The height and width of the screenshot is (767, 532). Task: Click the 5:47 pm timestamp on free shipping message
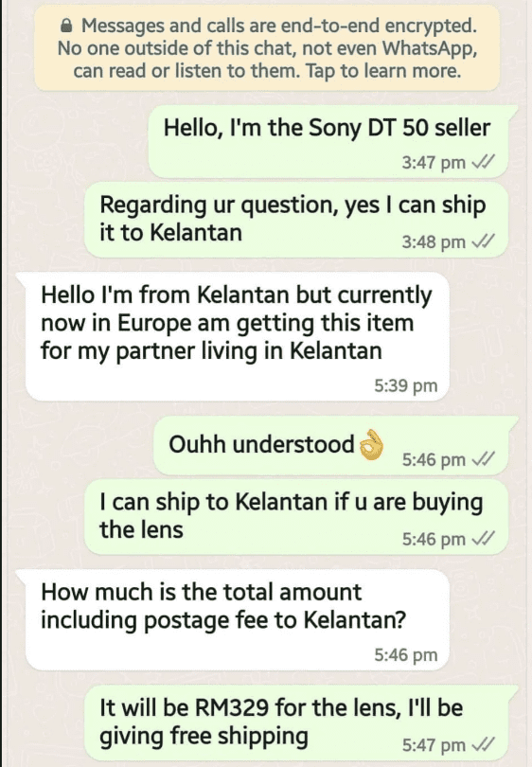click(434, 745)
